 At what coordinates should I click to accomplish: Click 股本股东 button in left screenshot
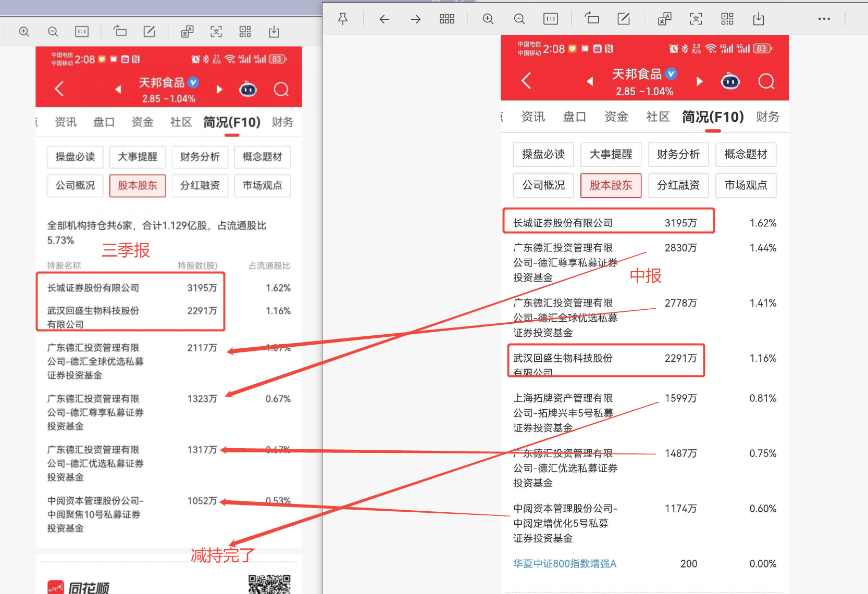coord(138,186)
